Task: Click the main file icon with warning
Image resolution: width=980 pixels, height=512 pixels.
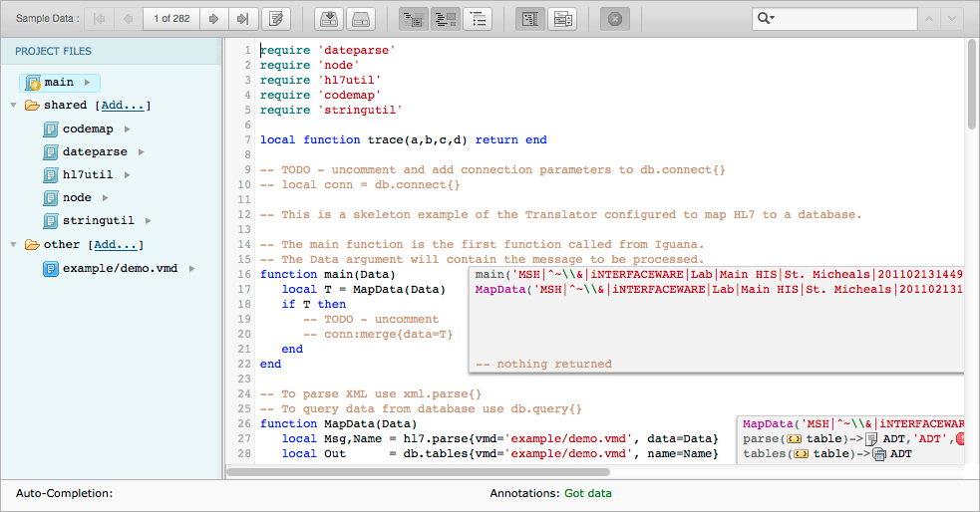Action: coord(33,83)
